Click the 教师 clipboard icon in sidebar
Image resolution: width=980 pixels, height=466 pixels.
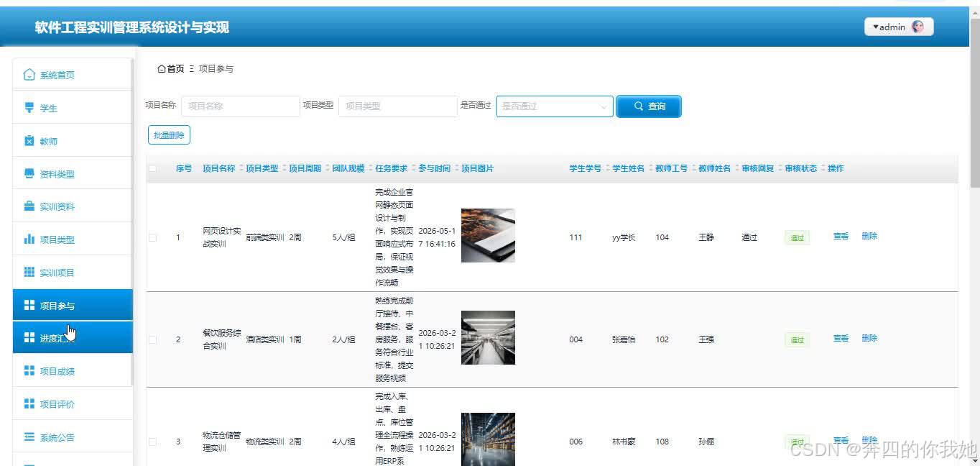[29, 141]
